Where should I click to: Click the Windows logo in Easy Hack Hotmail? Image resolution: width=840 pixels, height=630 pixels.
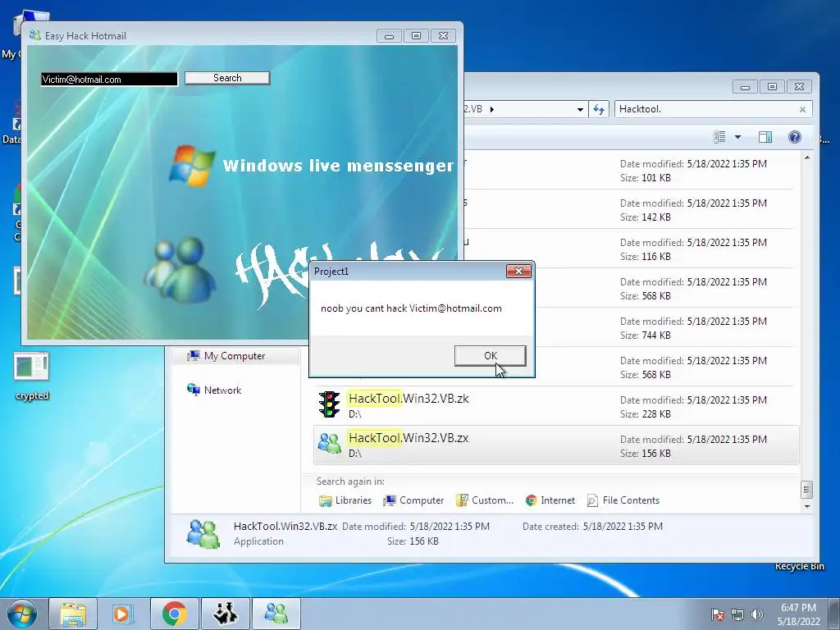coord(190,165)
